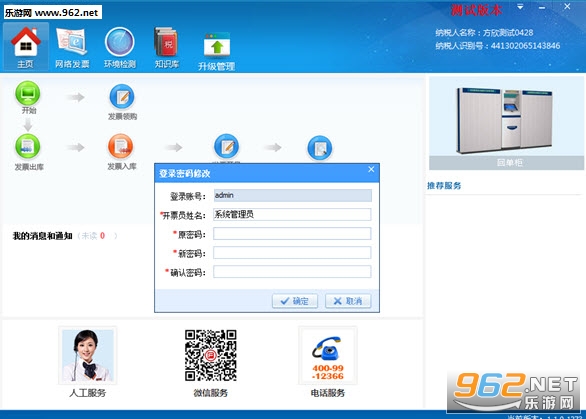586x419 pixels.
Task: Click the 回单柜 cabinet banner image
Action: pyautogui.click(x=506, y=123)
